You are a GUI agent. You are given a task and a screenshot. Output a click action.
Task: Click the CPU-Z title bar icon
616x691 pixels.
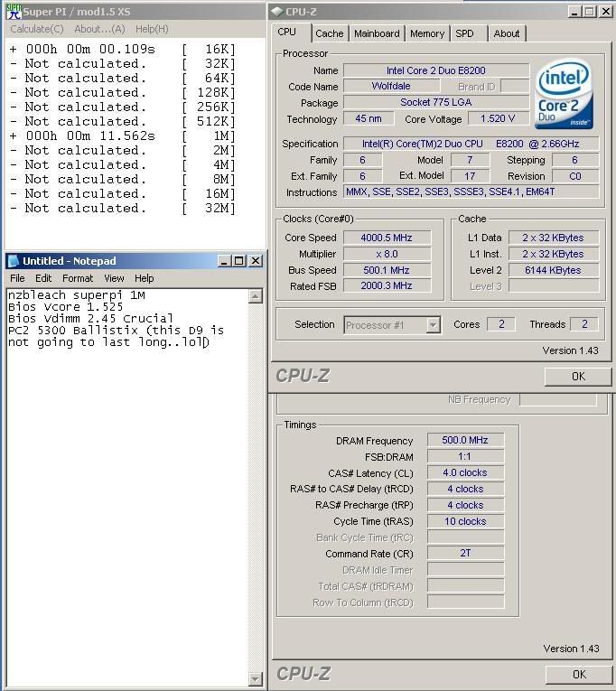click(276, 12)
